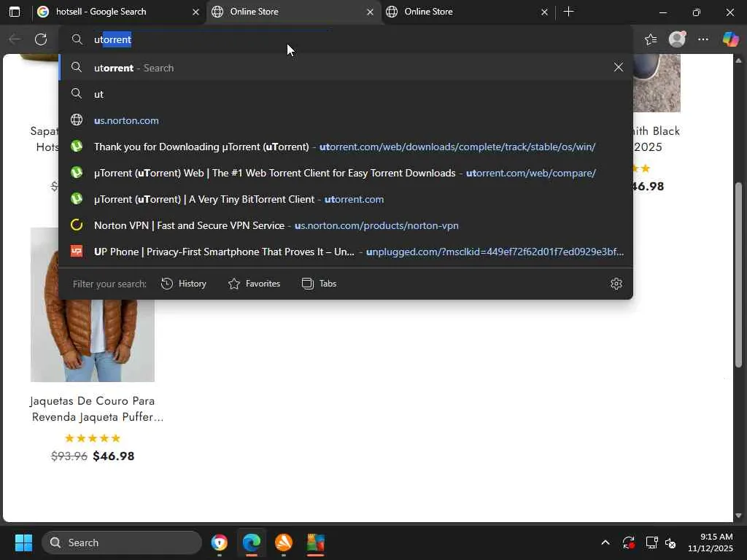
Task: Close the middle Online Store tab
Action: coord(370,12)
